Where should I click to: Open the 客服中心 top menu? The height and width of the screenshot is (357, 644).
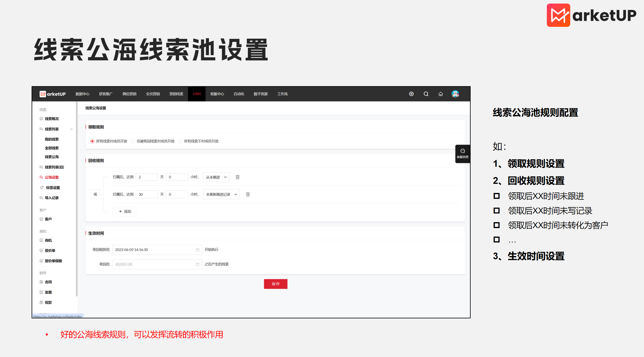point(217,94)
